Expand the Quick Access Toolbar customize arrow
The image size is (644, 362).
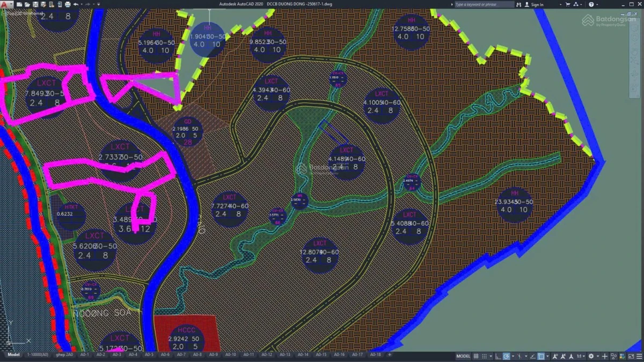click(x=99, y=4)
